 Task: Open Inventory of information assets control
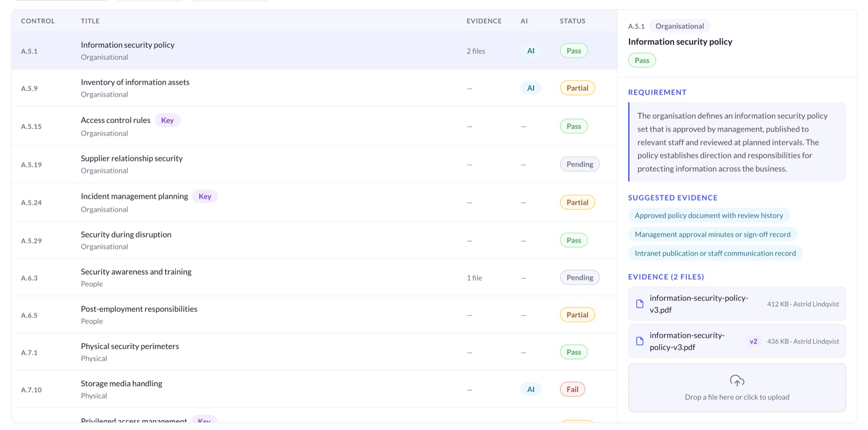click(314, 88)
